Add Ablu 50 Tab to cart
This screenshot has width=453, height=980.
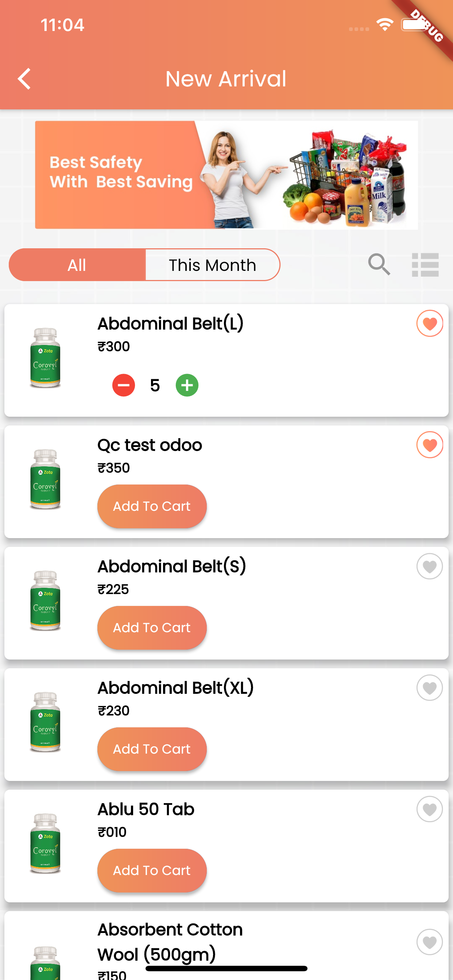(x=152, y=870)
